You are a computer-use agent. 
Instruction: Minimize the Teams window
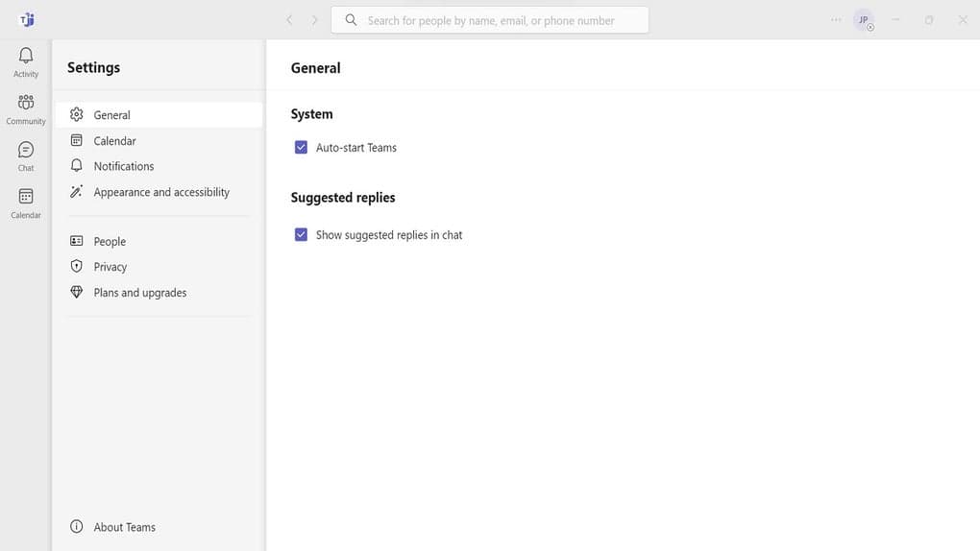[x=895, y=20]
